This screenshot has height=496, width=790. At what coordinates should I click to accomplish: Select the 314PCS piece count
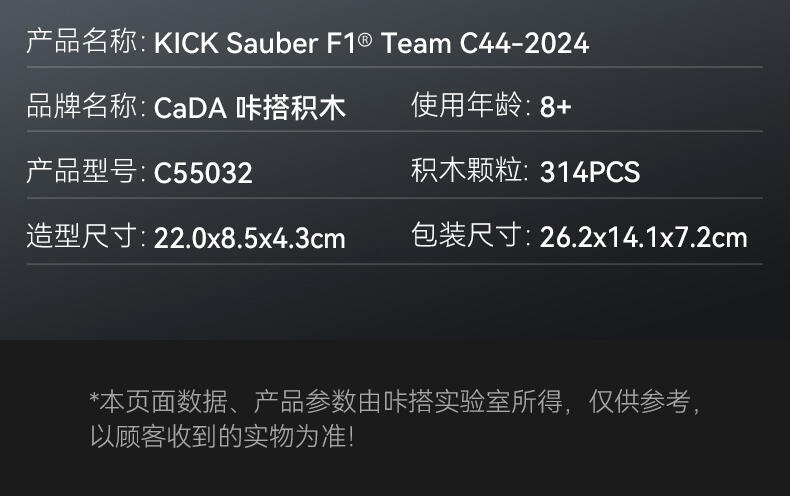[590, 173]
